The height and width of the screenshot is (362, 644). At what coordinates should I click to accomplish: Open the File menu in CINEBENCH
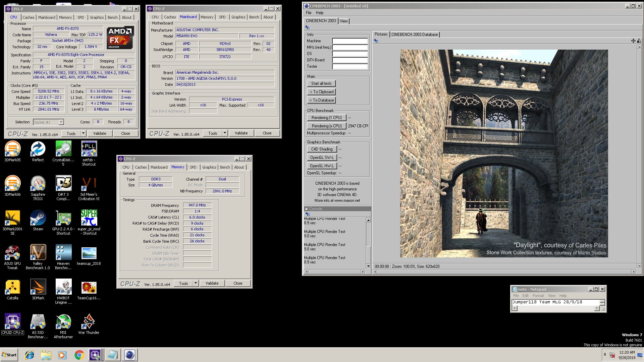click(309, 13)
